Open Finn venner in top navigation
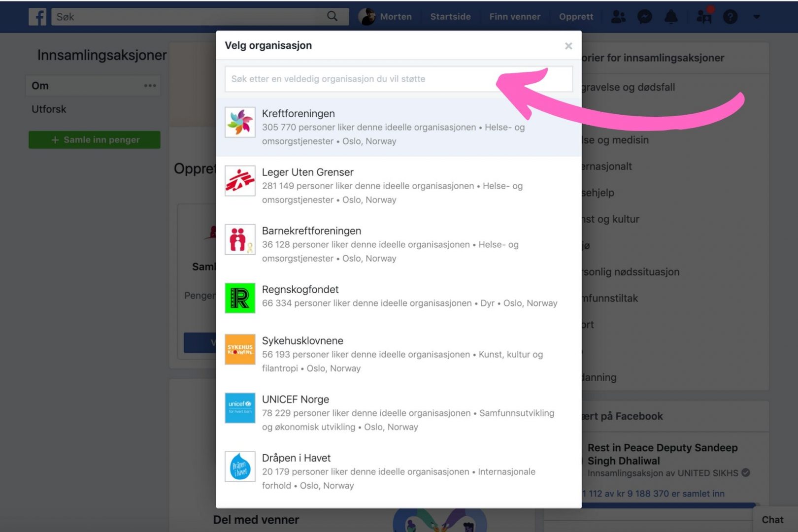Screen dimensions: 798x532 coord(515,17)
